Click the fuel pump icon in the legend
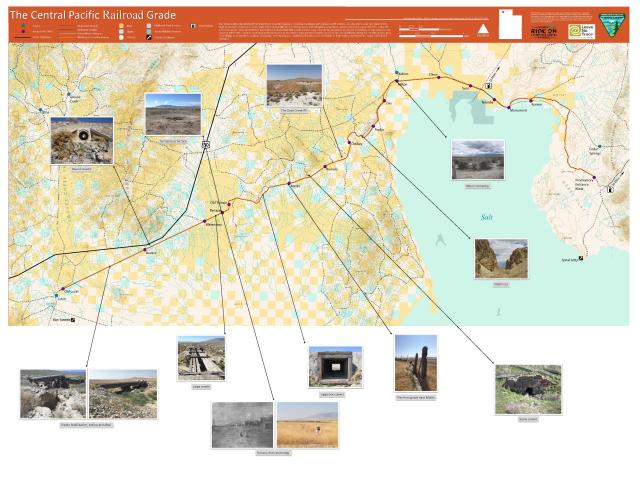Image resolution: width=640 pixels, height=480 pixels. (x=193, y=26)
